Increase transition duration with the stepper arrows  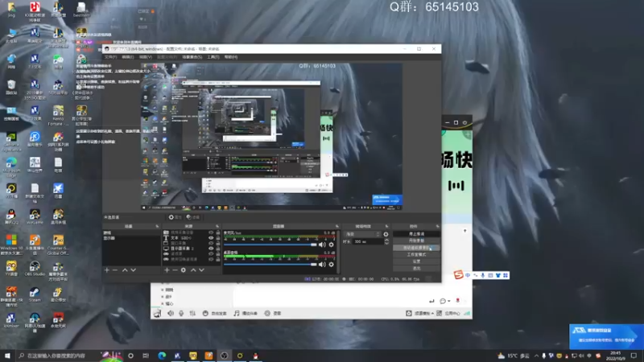pyautogui.click(x=386, y=240)
